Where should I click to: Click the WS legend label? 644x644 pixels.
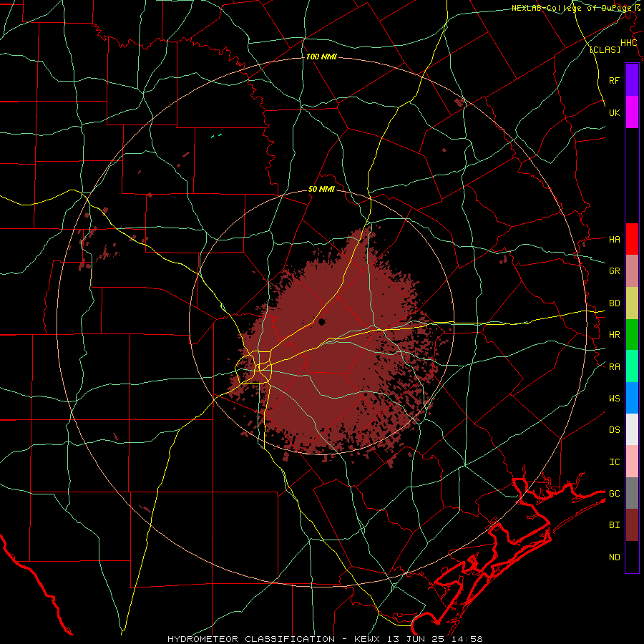coord(615,398)
